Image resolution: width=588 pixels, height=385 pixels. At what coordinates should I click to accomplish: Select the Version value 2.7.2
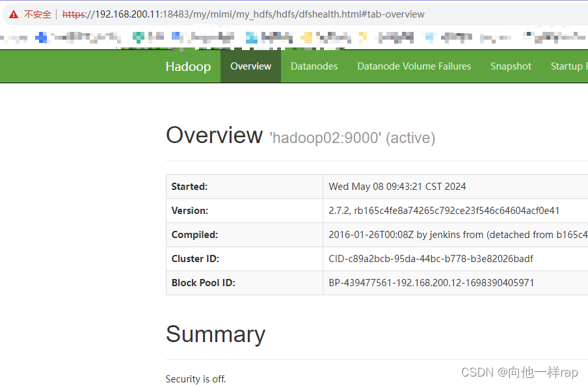pyautogui.click(x=444, y=211)
